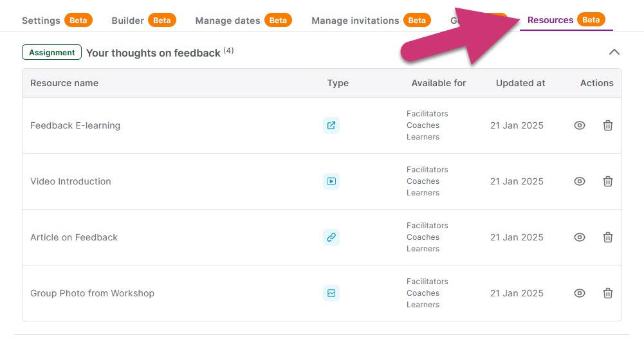This screenshot has width=644, height=360.
Task: Collapse the Your thoughts on feedback section
Action: click(x=614, y=52)
